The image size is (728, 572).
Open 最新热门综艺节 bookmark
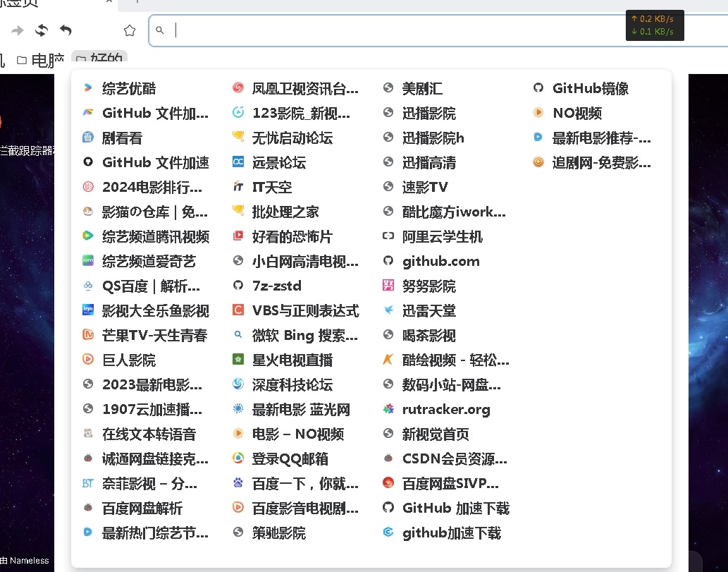145,533
